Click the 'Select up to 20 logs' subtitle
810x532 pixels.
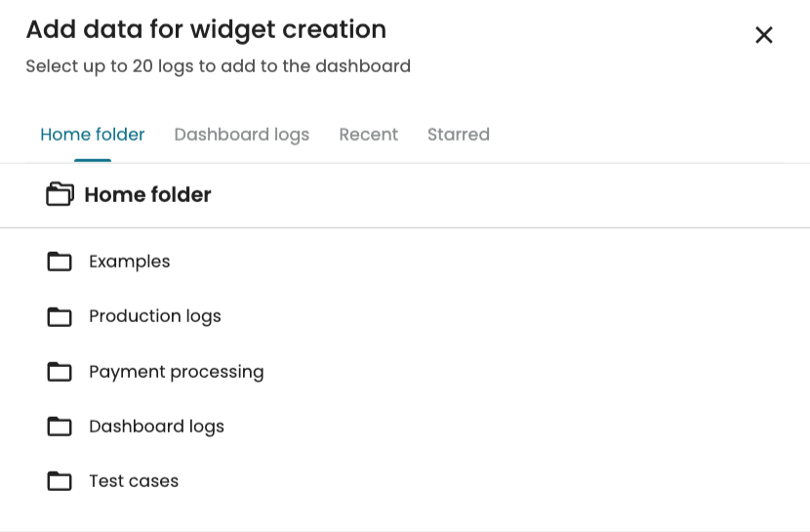[218, 66]
